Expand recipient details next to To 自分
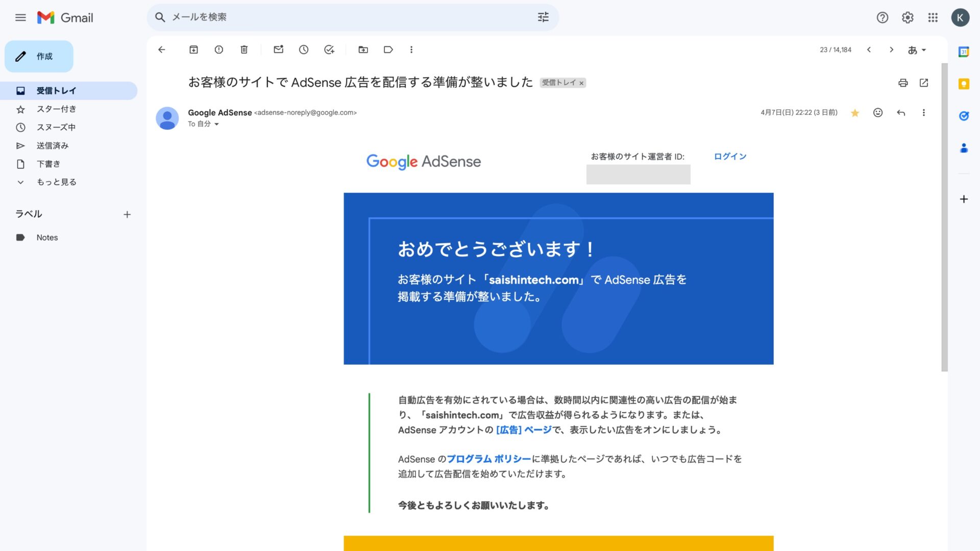 tap(216, 124)
